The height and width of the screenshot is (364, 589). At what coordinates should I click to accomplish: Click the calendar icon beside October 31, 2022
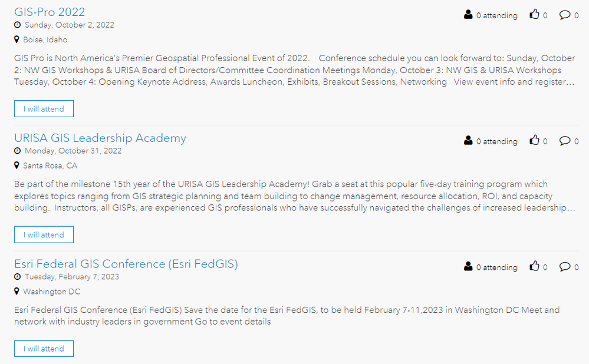point(17,151)
